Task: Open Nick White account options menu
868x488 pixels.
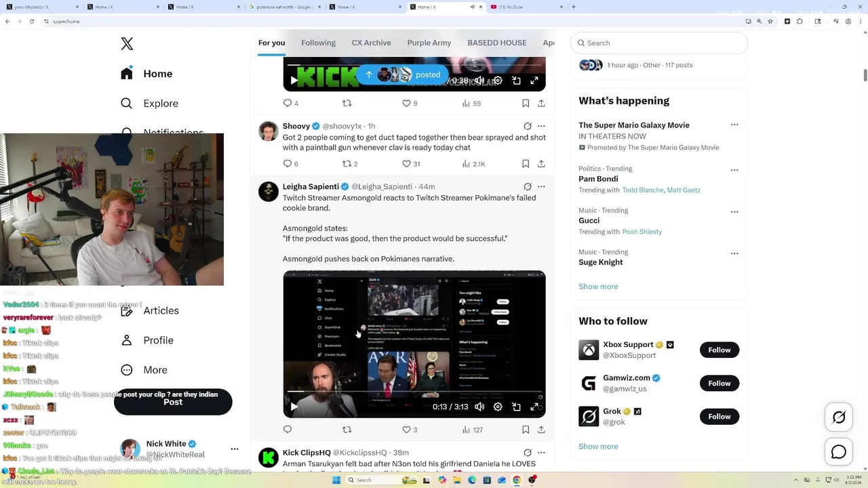Action: pyautogui.click(x=235, y=449)
